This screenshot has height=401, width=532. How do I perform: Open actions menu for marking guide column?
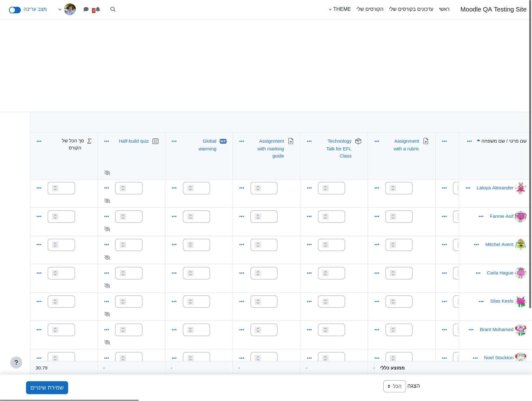242,141
